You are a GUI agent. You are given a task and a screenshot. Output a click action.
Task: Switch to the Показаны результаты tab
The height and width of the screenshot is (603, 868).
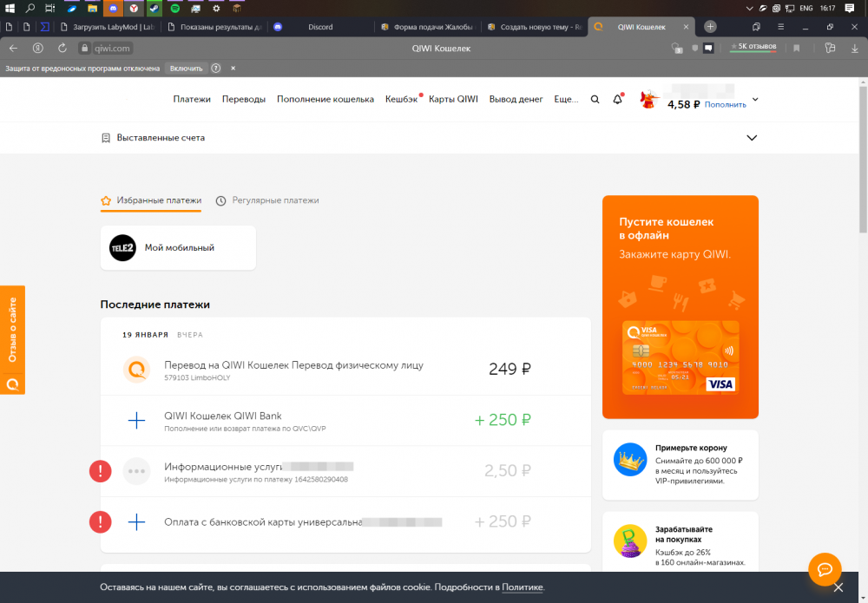(x=214, y=27)
